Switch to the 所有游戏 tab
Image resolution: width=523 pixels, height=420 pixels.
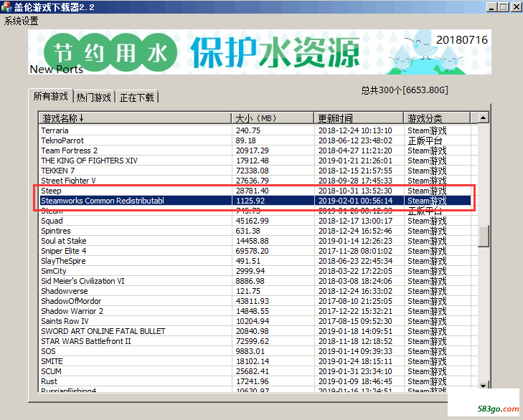pos(51,96)
